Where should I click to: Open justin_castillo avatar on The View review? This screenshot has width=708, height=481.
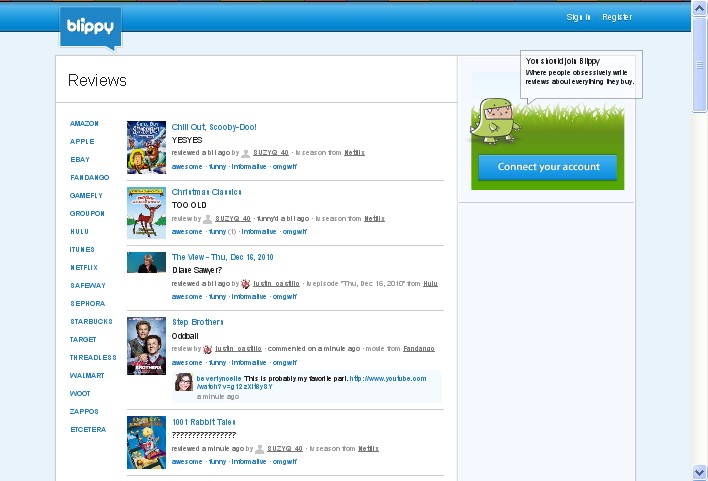[x=245, y=284]
